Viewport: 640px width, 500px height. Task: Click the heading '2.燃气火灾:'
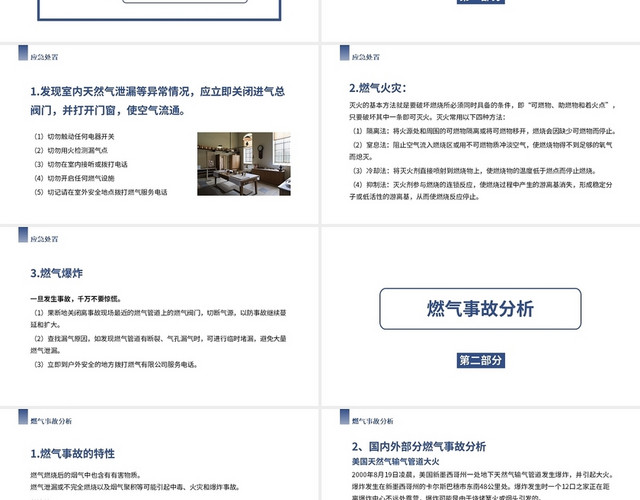click(x=378, y=88)
